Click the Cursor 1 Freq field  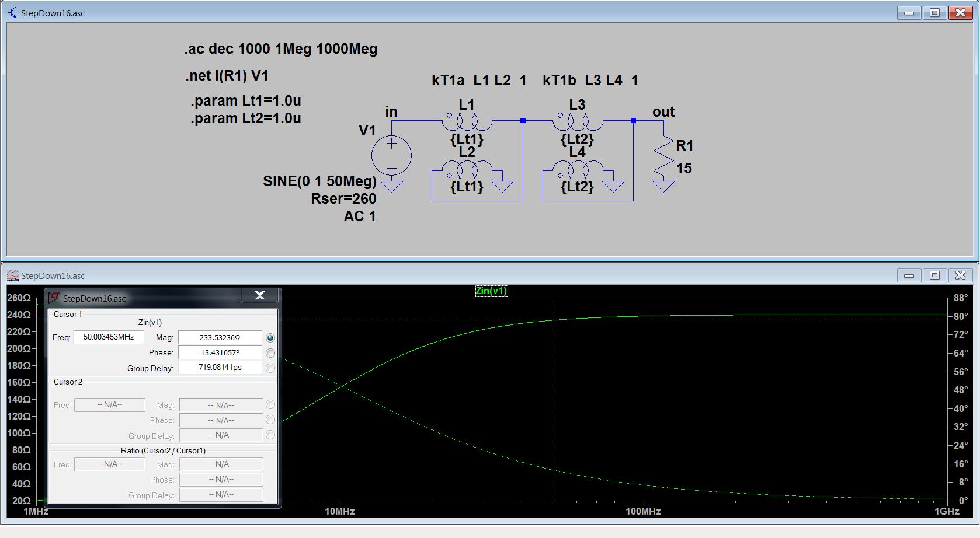[109, 337]
